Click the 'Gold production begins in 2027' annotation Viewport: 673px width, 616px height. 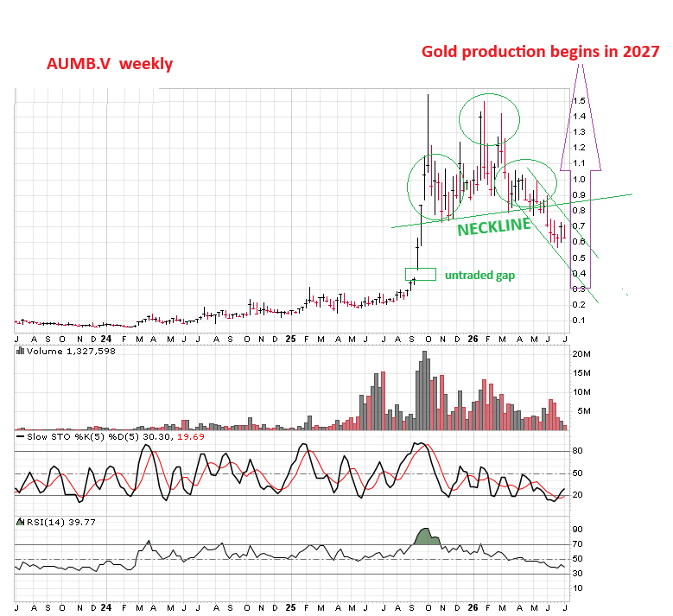tap(540, 52)
